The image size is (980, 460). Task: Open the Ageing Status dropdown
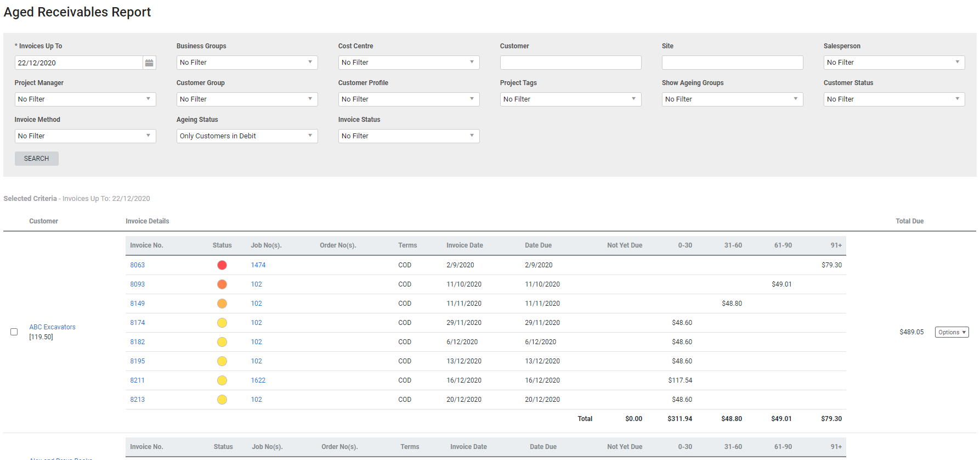pos(247,136)
